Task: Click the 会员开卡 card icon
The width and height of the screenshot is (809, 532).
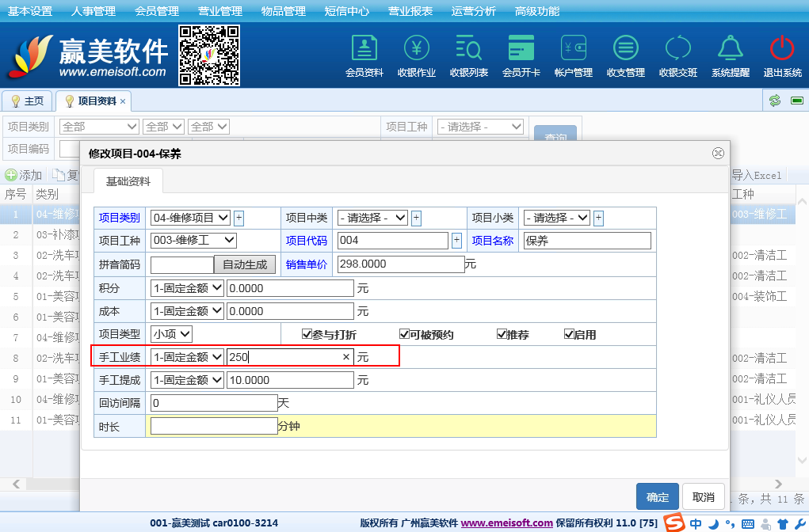Action: click(x=521, y=49)
